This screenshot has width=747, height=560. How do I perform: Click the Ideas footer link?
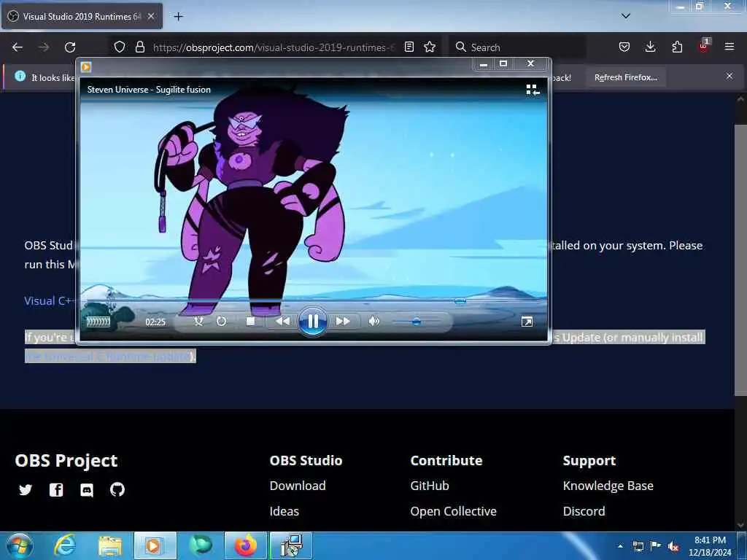(285, 511)
